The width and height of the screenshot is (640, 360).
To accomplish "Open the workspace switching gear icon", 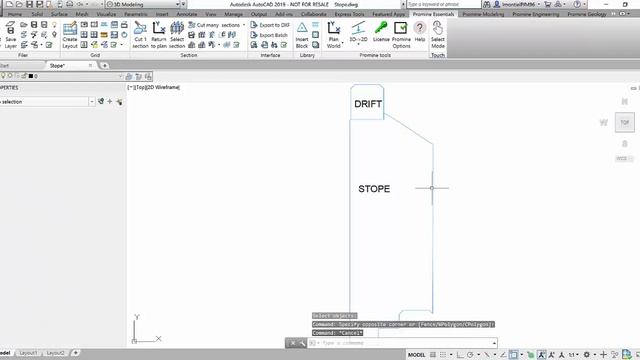I will 587,355.
